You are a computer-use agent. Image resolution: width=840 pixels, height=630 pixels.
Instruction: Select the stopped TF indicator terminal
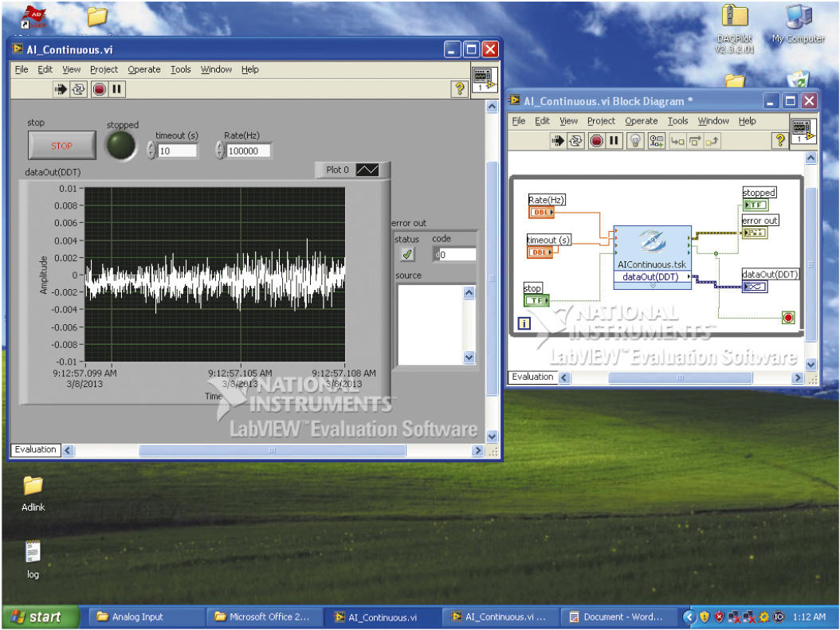click(756, 205)
